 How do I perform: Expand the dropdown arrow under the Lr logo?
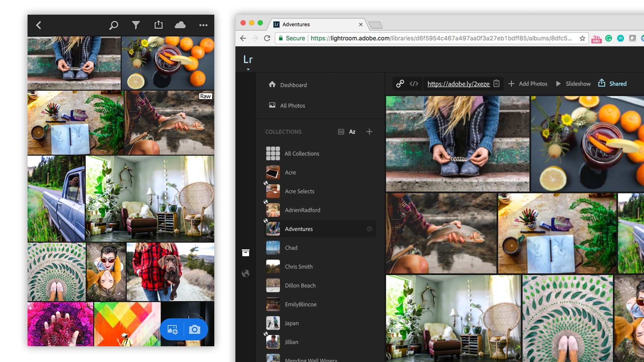pyautogui.click(x=248, y=69)
